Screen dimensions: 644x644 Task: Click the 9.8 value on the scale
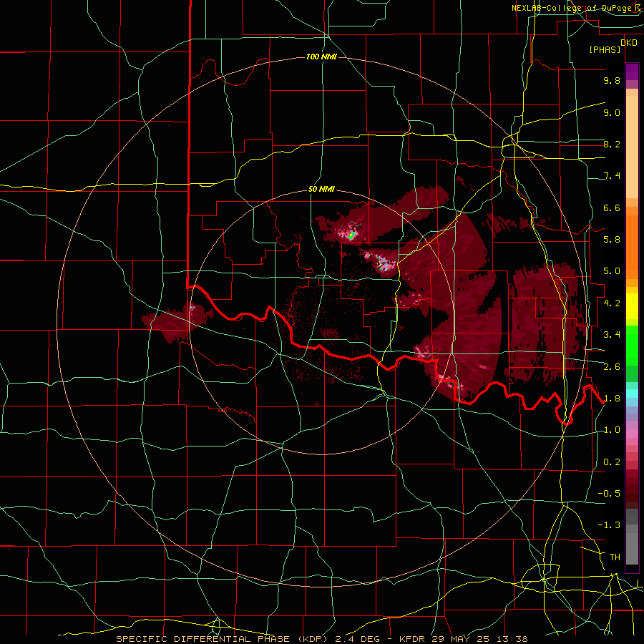(612, 80)
